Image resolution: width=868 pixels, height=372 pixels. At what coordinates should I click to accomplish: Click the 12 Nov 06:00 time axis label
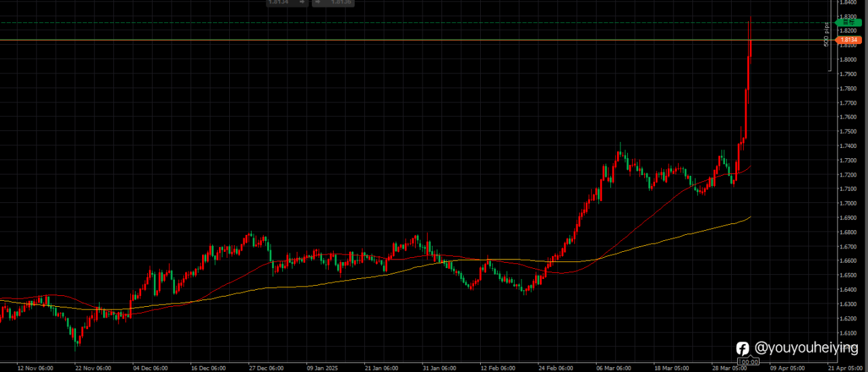point(35,368)
